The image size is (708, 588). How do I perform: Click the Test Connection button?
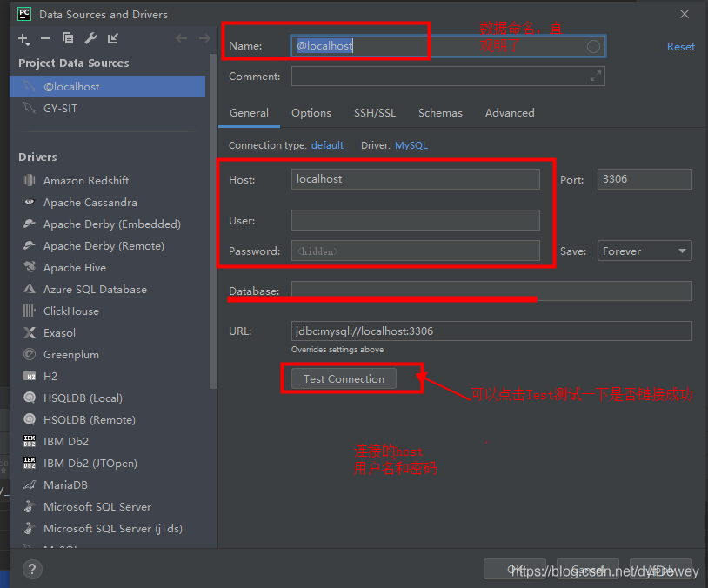(344, 379)
